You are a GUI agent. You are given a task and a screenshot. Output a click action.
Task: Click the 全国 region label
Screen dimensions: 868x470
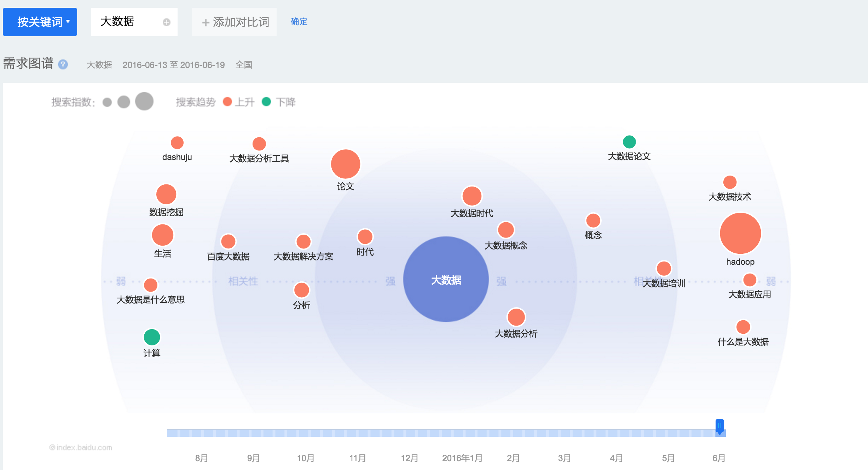click(244, 65)
